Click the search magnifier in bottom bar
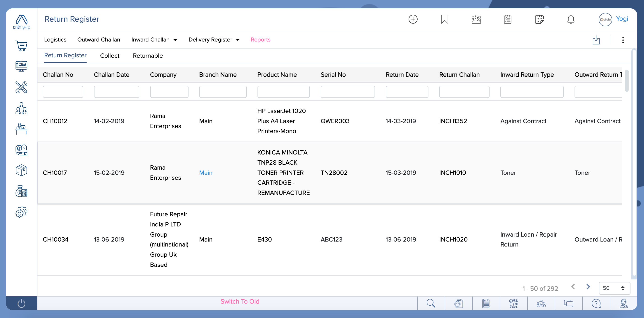Image resolution: width=644 pixels, height=318 pixels. pos(430,303)
